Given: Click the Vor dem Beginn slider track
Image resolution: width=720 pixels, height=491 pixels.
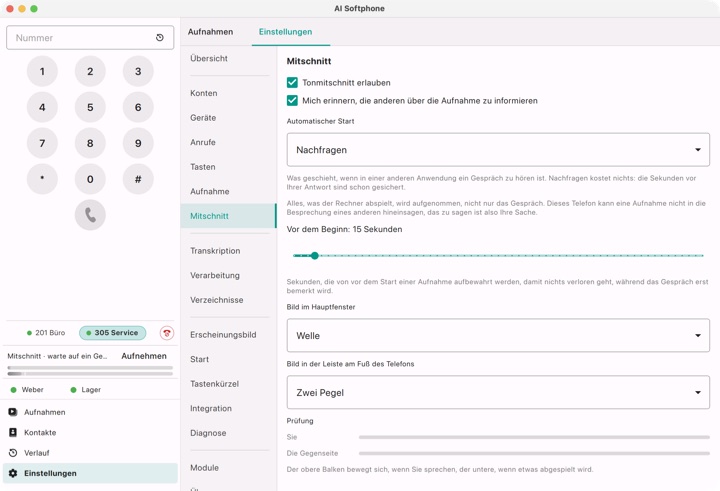Looking at the screenshot, I should (x=498, y=255).
